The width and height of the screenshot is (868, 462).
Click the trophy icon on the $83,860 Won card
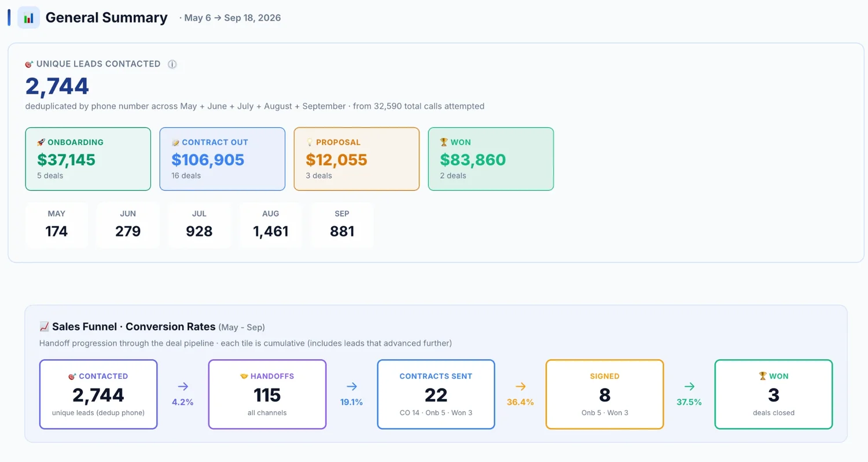click(x=444, y=142)
